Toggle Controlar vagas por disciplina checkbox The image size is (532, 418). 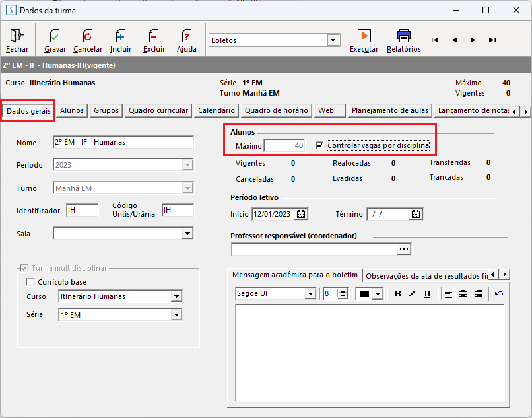click(x=319, y=146)
